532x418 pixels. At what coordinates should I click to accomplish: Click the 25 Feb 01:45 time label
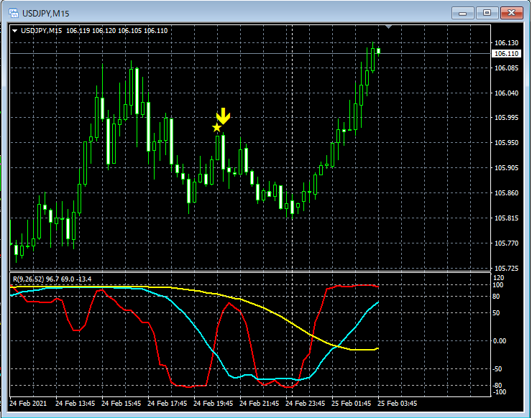point(351,404)
